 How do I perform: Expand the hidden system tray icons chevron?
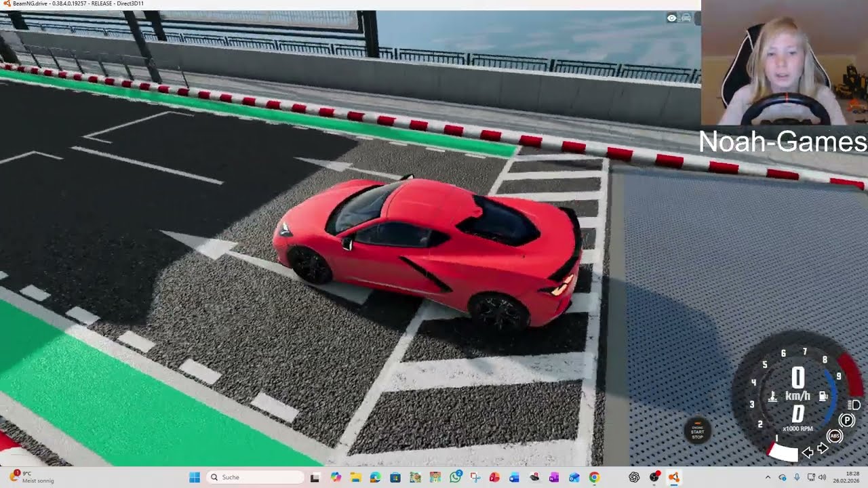[768, 477]
